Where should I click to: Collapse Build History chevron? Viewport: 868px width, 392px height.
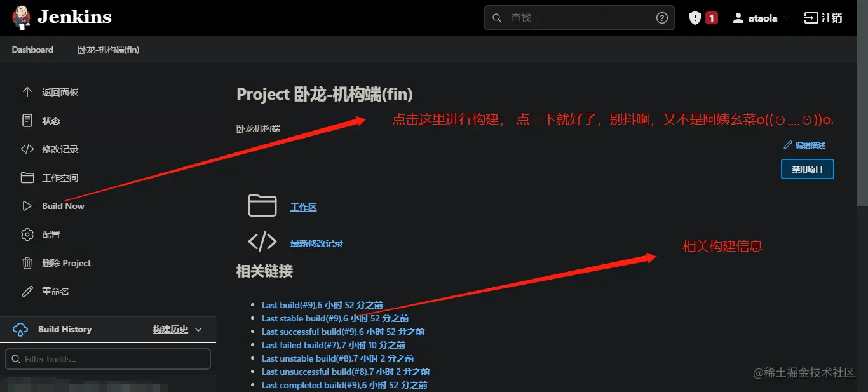pos(198,330)
